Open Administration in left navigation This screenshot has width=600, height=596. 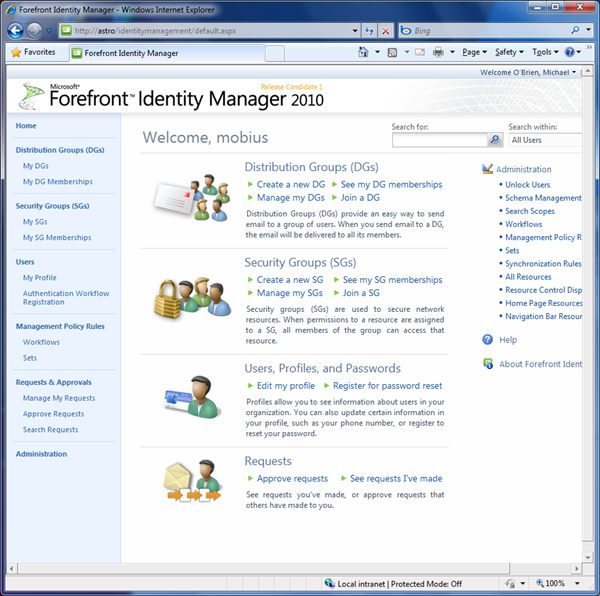click(x=41, y=454)
